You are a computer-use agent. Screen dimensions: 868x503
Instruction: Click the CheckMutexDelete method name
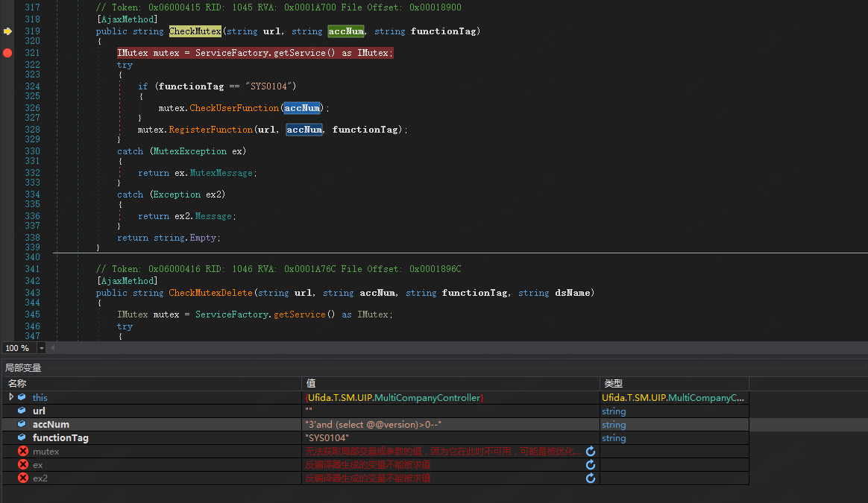(x=210, y=293)
